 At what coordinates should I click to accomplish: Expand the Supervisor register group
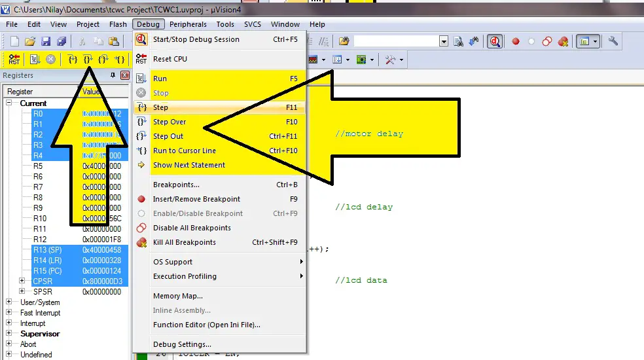(9, 333)
